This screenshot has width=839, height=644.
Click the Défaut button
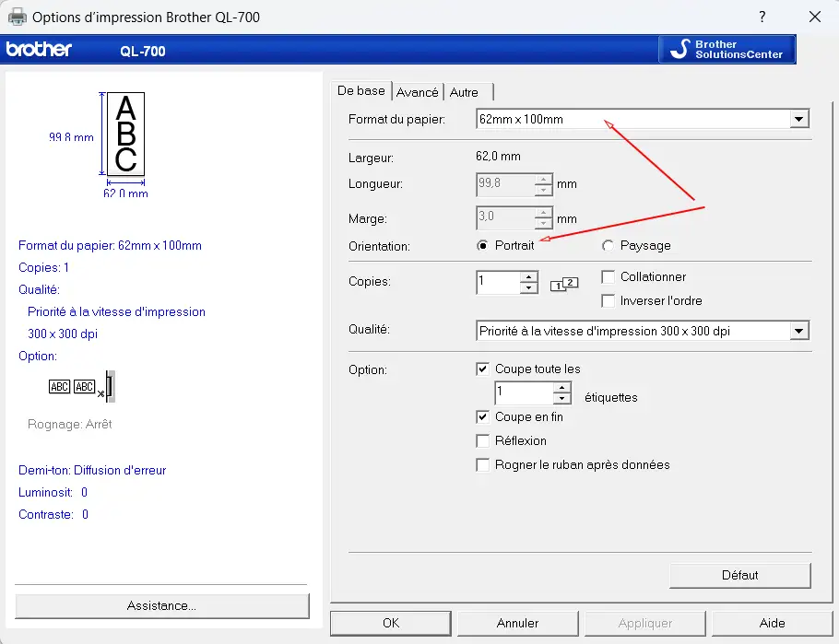coord(740,576)
